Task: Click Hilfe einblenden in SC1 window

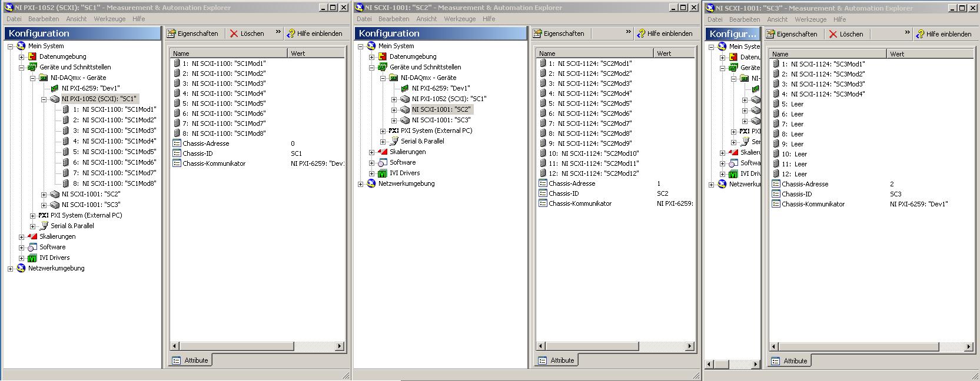Action: 315,34
